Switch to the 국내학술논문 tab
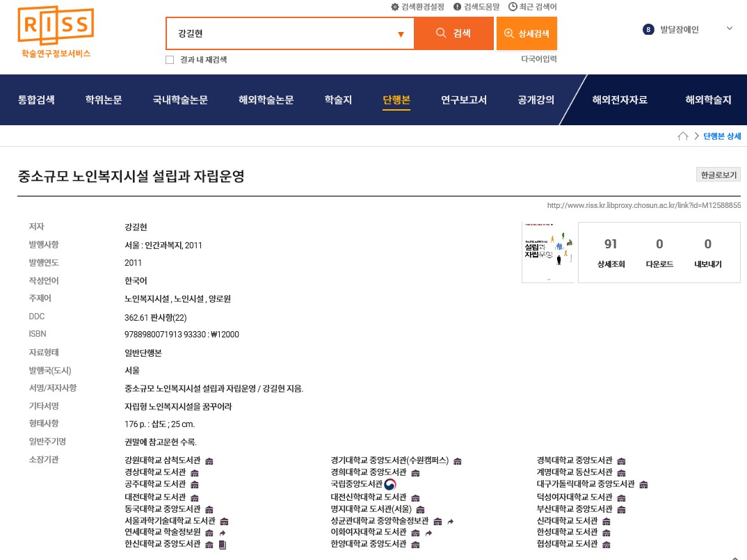 tap(180, 100)
